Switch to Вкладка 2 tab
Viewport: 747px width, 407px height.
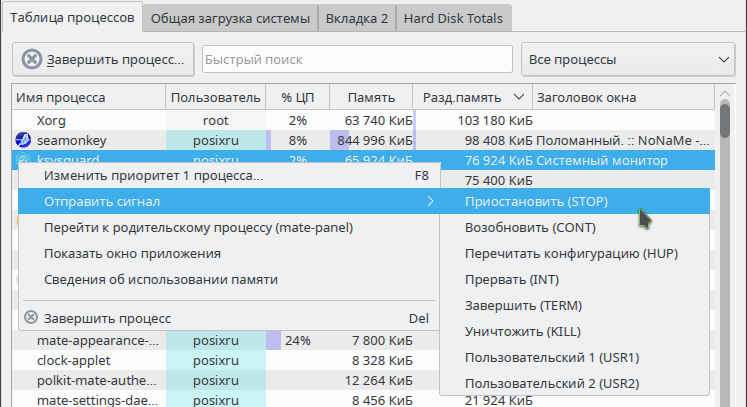coord(357,19)
